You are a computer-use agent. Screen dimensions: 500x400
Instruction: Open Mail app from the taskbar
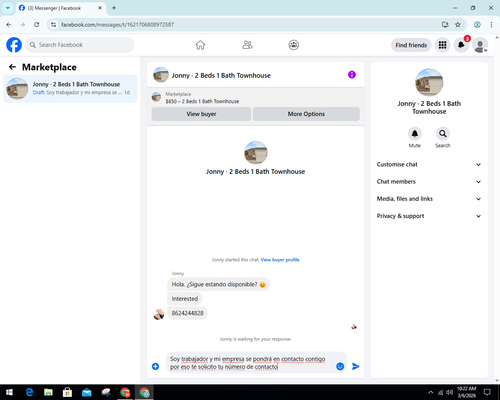(x=87, y=392)
